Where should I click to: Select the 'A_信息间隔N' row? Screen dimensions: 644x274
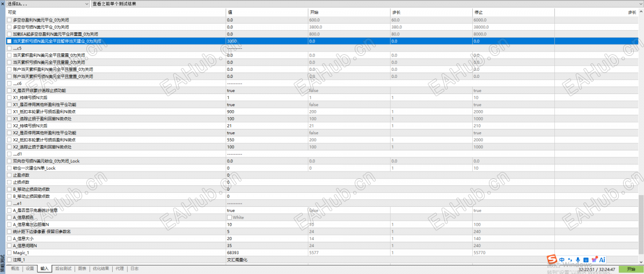pyautogui.click(x=322, y=246)
